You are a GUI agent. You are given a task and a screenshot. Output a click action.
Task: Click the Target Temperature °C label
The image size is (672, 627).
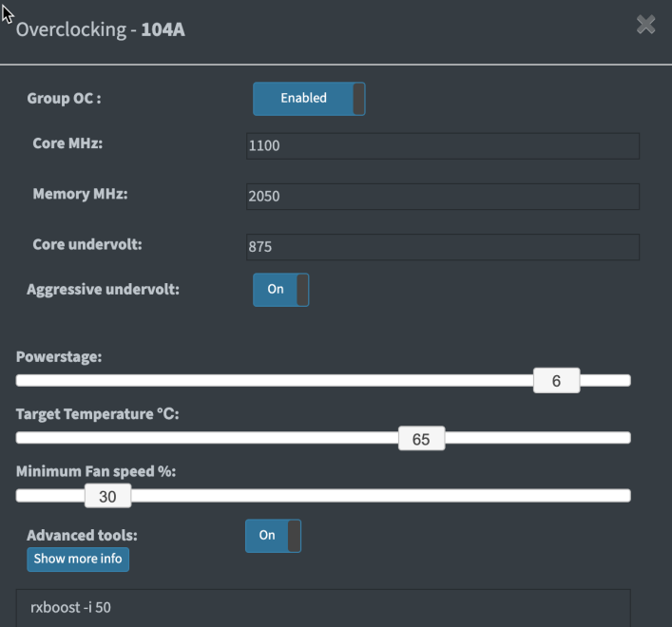[97, 414]
